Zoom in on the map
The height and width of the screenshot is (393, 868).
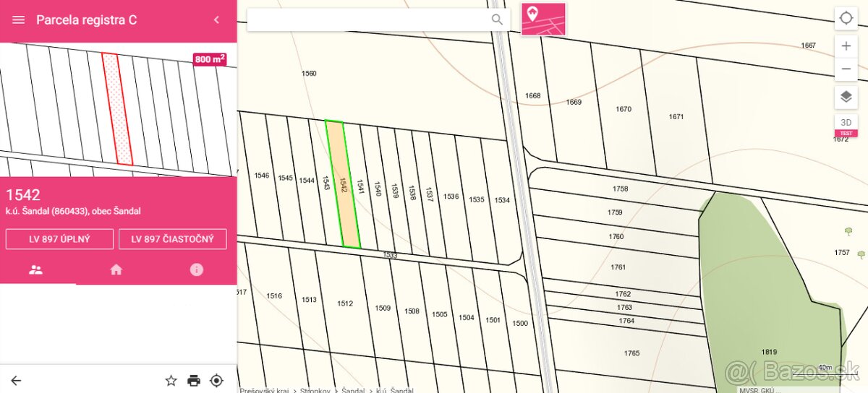tap(846, 46)
